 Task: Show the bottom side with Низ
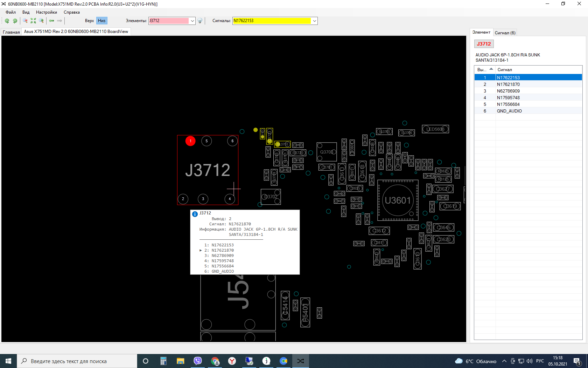102,21
